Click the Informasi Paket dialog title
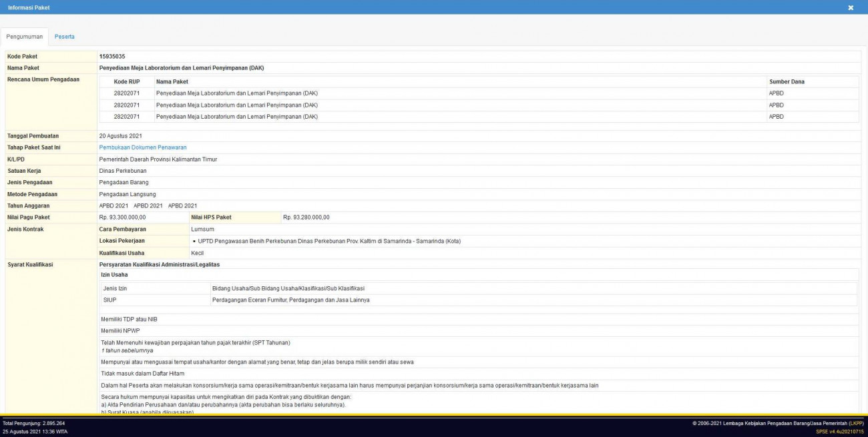868x437 pixels. pyautogui.click(x=29, y=7)
